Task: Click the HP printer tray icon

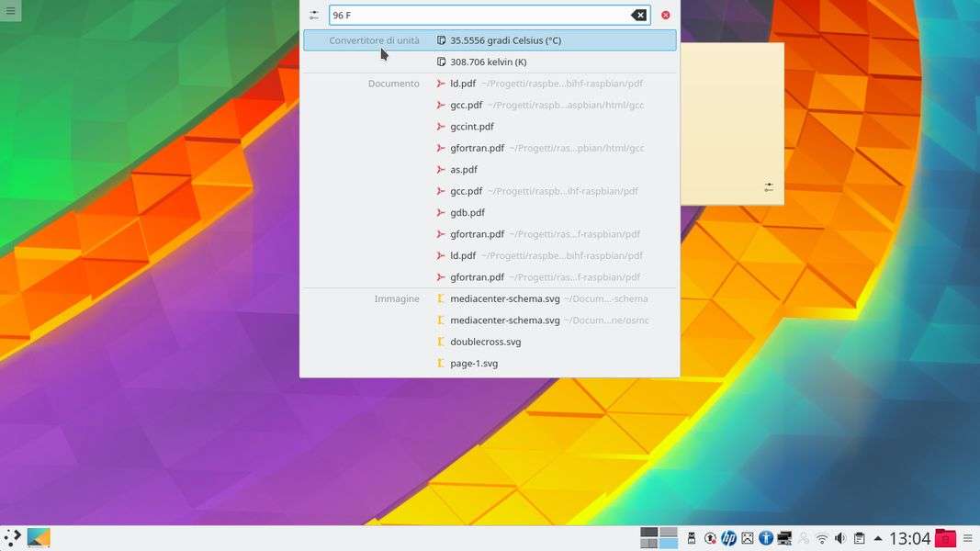Action: point(728,538)
